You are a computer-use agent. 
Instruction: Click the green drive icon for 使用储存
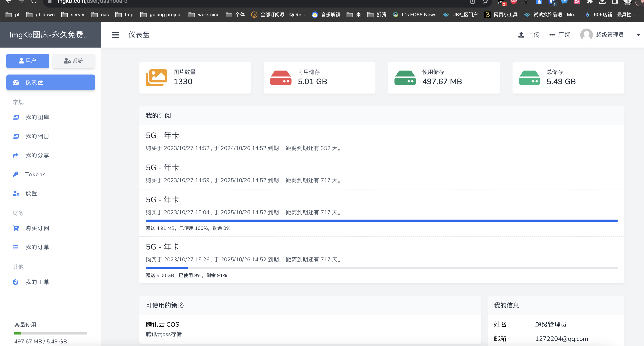pyautogui.click(x=405, y=77)
